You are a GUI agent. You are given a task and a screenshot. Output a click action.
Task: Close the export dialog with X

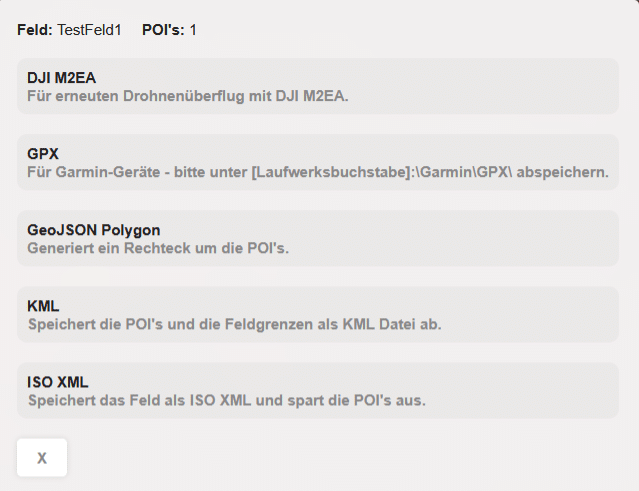coord(42,458)
